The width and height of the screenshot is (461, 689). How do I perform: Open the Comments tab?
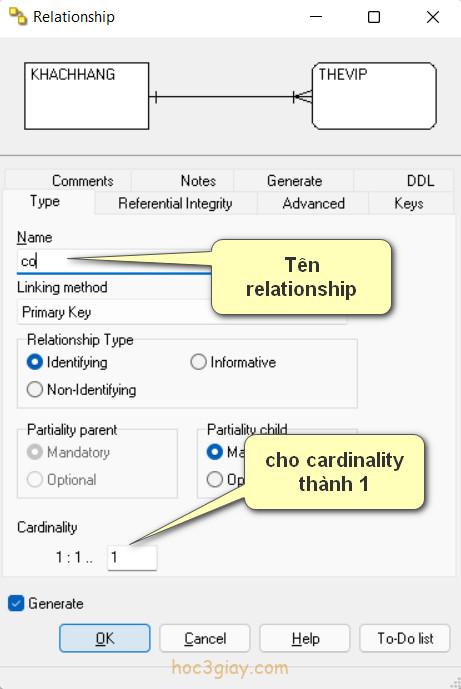point(82,181)
